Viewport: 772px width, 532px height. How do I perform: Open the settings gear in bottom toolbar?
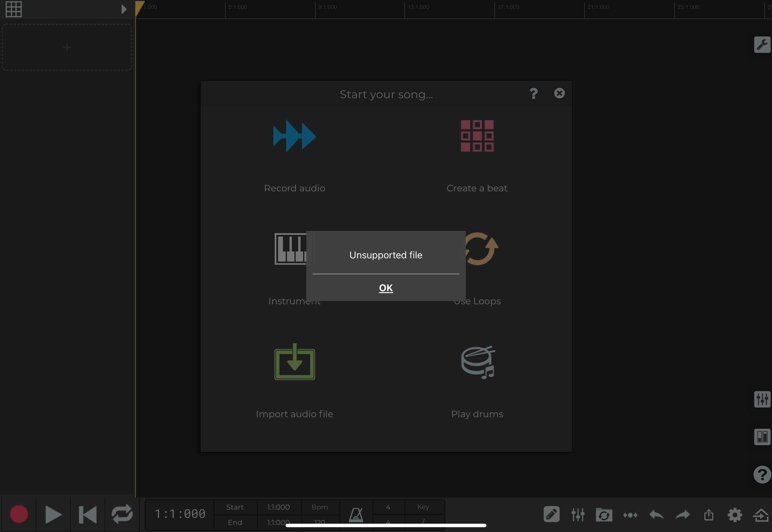[x=735, y=515]
